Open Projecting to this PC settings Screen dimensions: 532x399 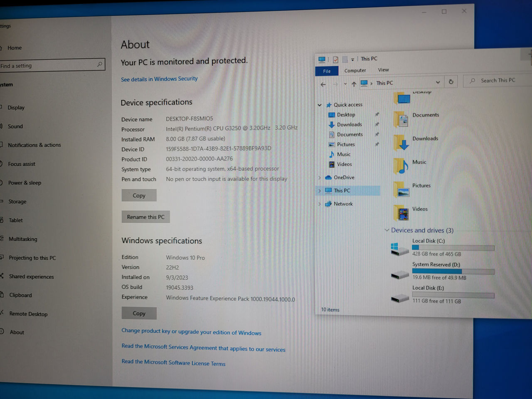point(32,258)
